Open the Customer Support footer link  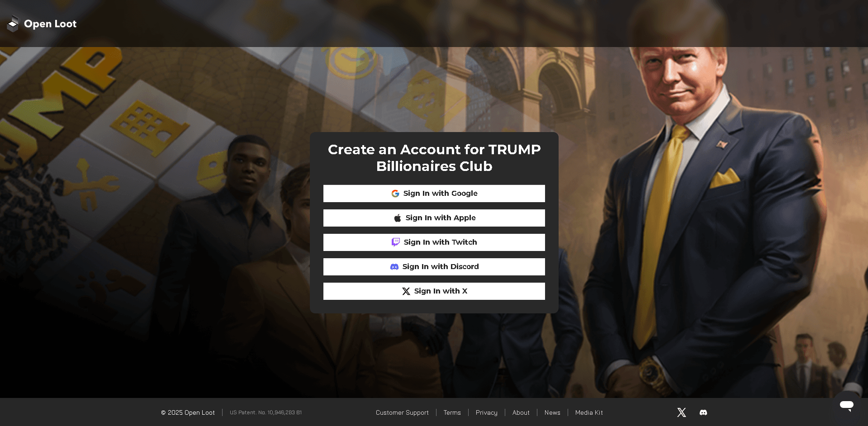click(402, 412)
